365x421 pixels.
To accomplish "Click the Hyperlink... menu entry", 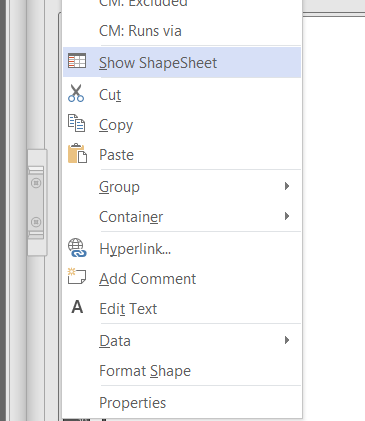I will tap(182, 249).
